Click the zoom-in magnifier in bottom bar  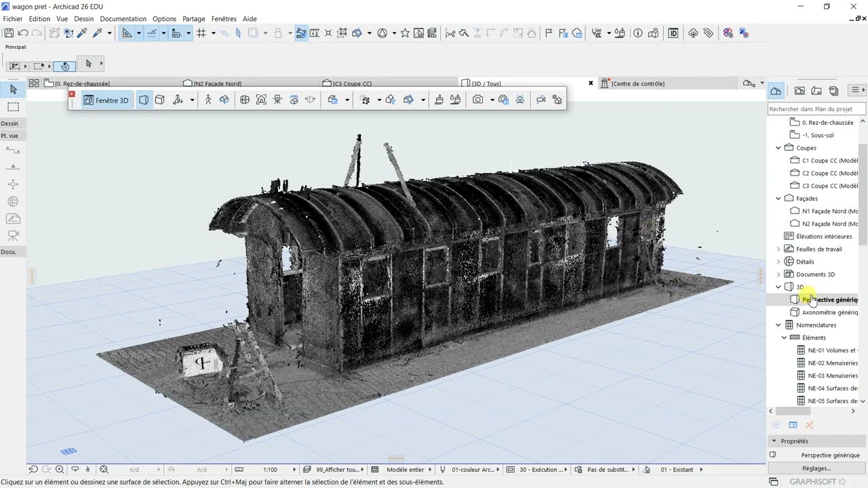(60, 469)
